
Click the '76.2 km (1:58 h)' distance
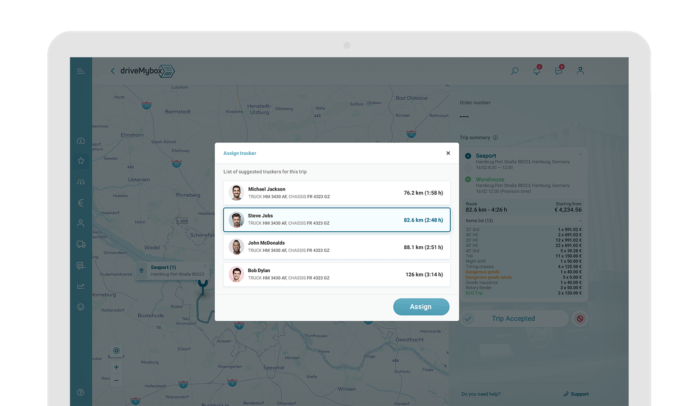tap(423, 193)
